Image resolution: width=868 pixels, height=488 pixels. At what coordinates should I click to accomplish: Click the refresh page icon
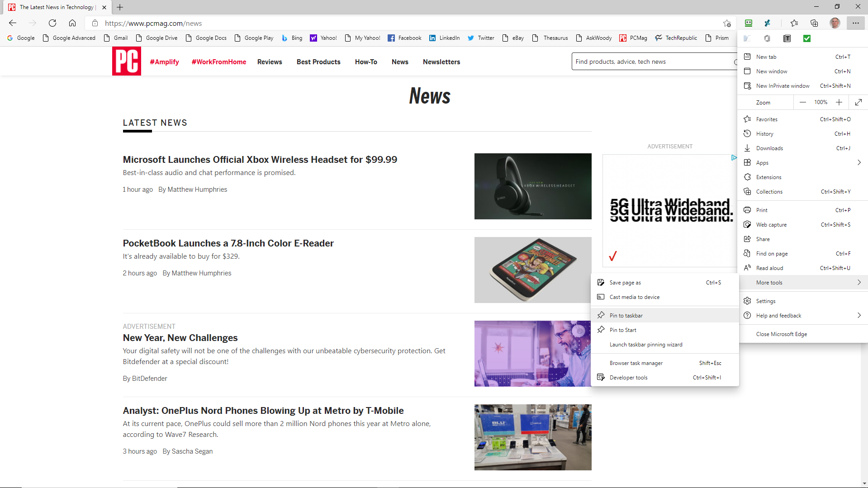point(52,23)
